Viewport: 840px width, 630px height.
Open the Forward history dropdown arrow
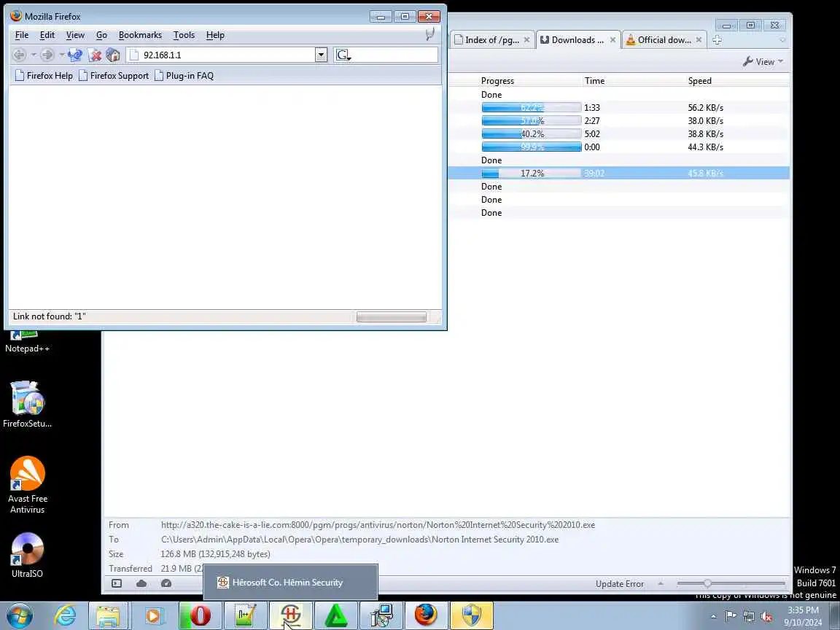tap(61, 55)
